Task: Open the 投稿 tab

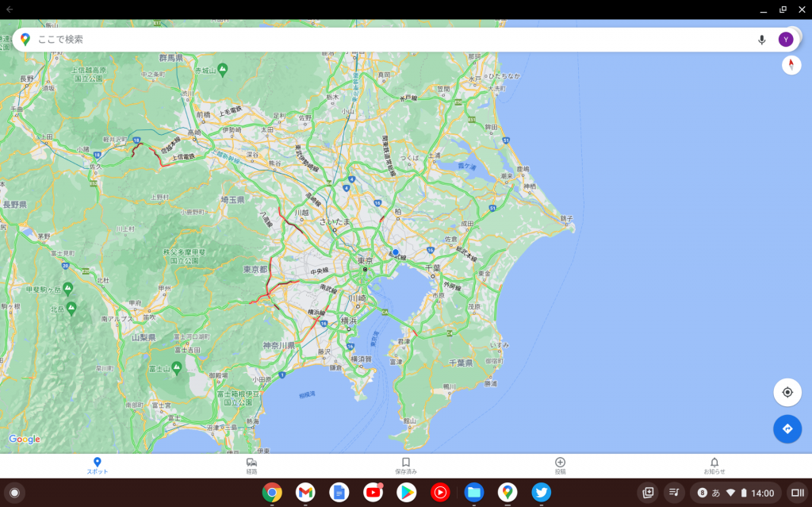Action: click(x=560, y=466)
